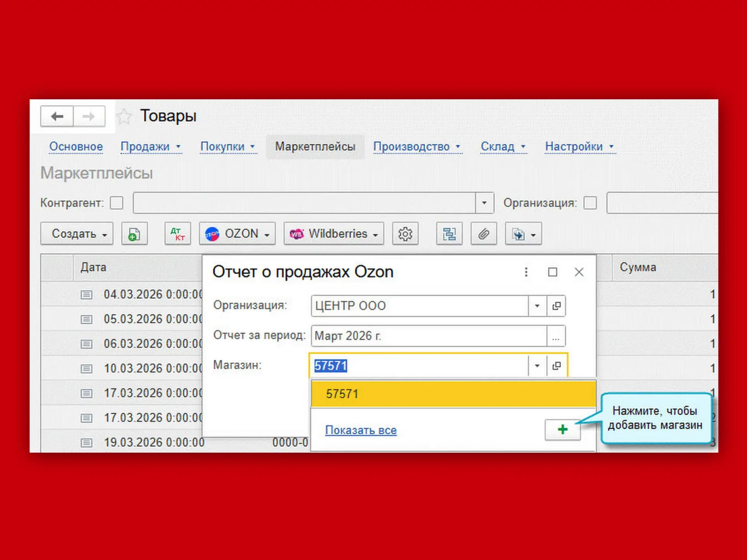This screenshot has height=560, width=747.
Task: Open the Wildberries dropdown menu
Action: click(x=334, y=234)
